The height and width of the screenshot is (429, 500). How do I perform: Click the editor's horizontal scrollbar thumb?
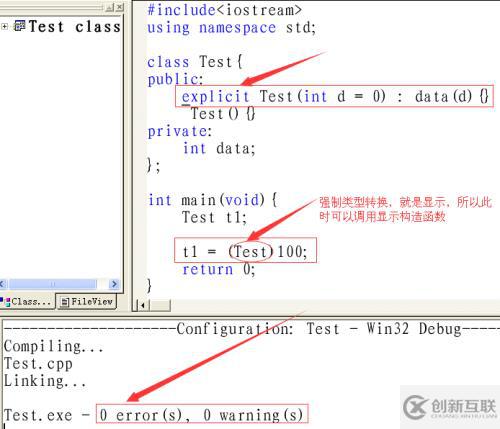point(160,305)
